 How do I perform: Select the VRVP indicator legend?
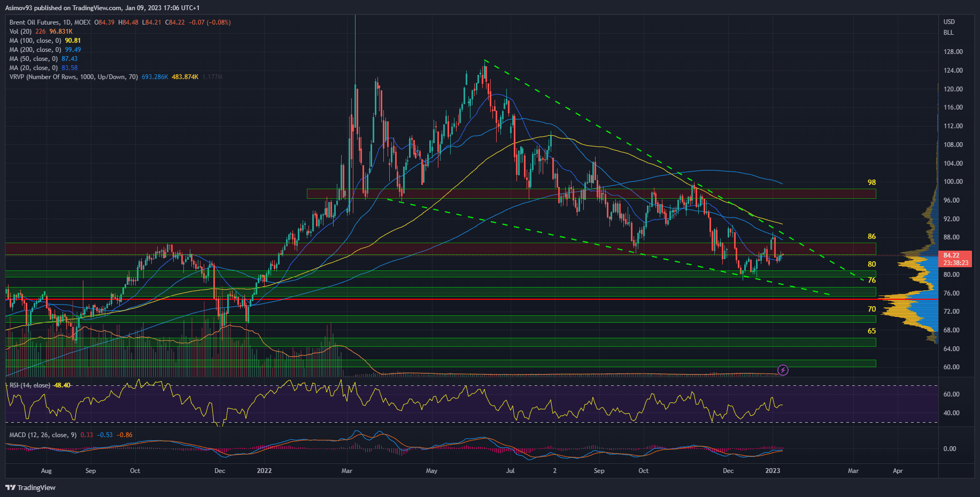tap(73, 77)
